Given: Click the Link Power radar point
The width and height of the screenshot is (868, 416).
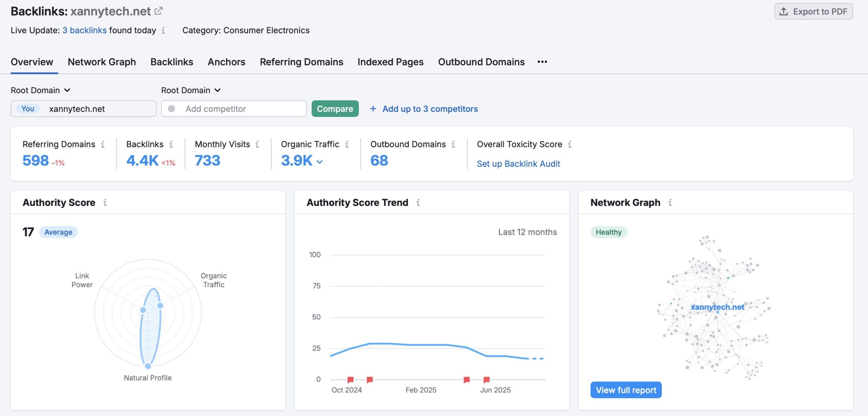Looking at the screenshot, I should [x=143, y=310].
